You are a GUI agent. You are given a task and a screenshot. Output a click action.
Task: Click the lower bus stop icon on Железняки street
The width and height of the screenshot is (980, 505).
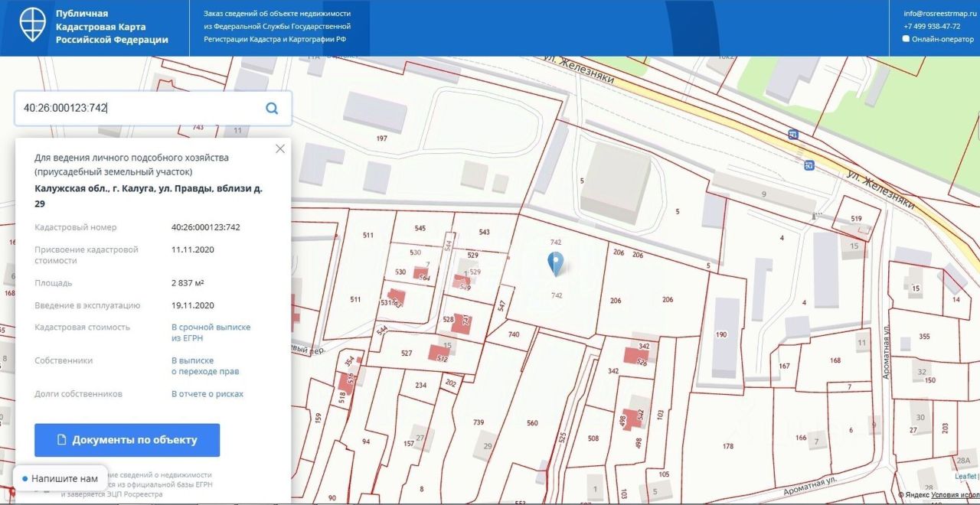[808, 165]
